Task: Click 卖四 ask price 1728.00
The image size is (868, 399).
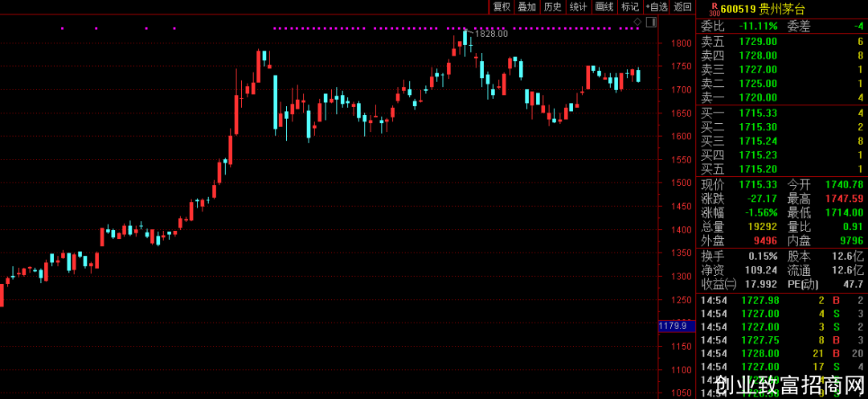Action: 758,56
